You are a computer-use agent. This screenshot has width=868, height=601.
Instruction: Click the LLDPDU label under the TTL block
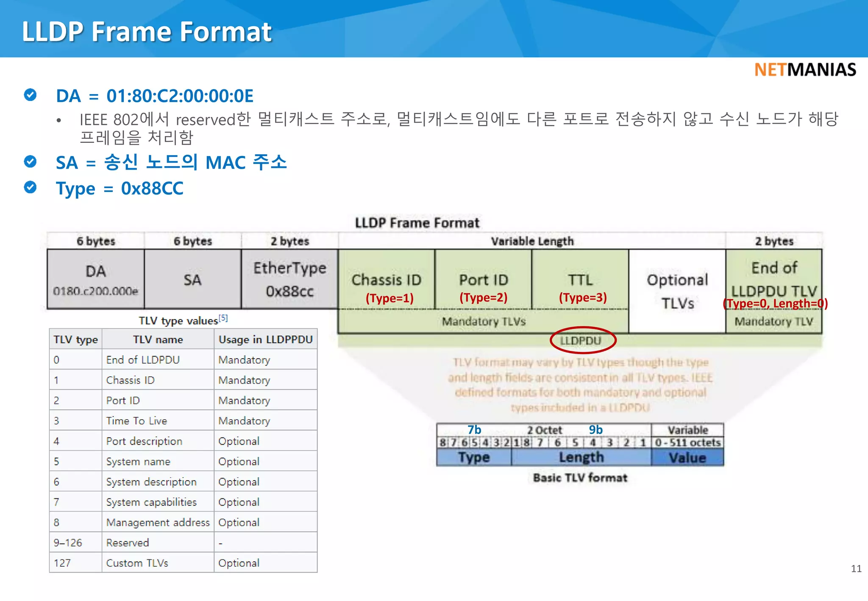coord(581,341)
